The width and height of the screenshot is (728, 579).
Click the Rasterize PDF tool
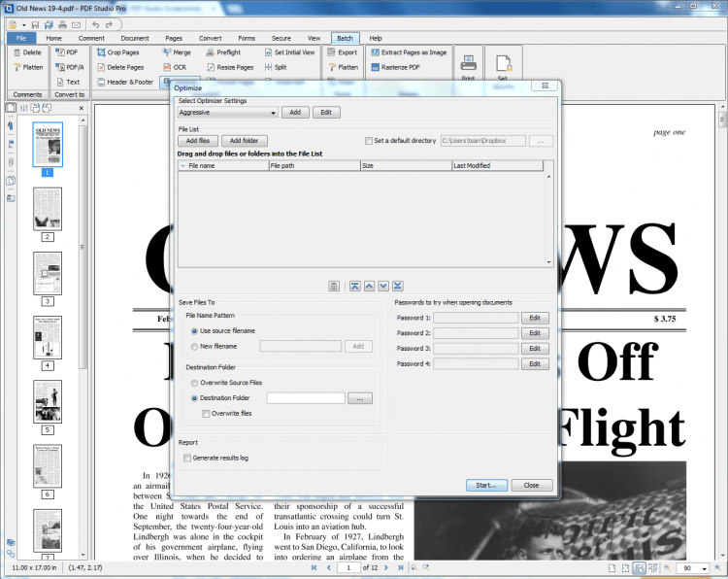(395, 67)
